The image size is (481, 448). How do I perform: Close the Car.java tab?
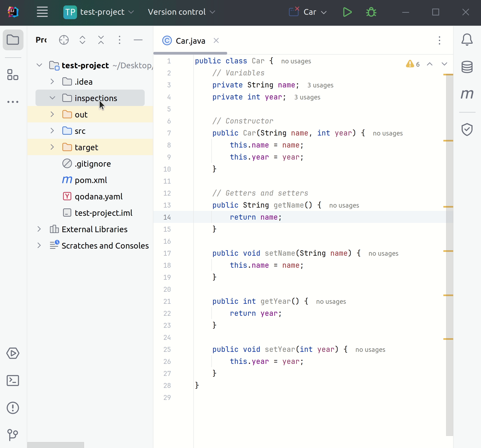pos(216,40)
